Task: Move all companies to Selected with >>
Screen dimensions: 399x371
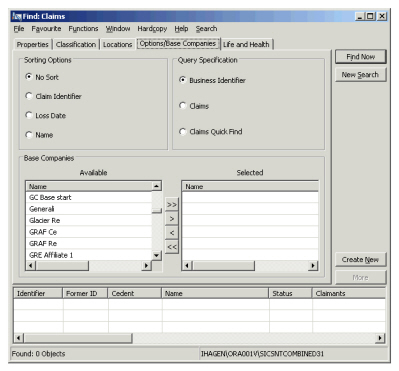Action: point(172,204)
